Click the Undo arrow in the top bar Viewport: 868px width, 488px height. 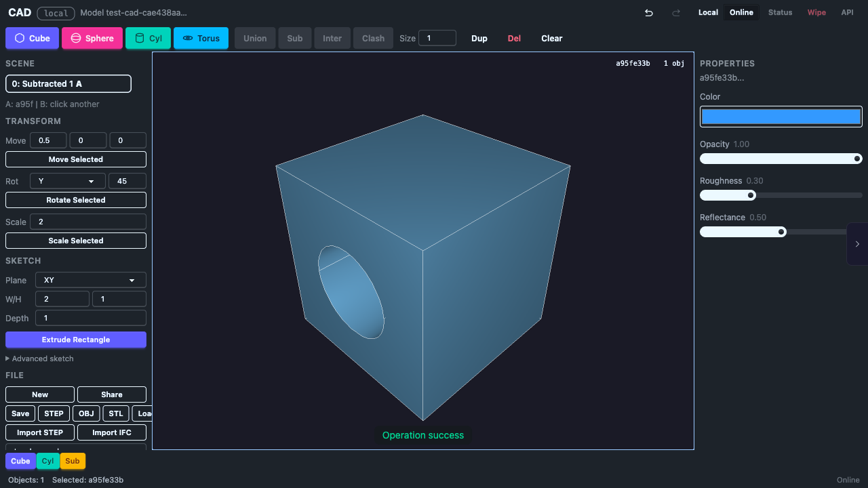[x=648, y=12]
